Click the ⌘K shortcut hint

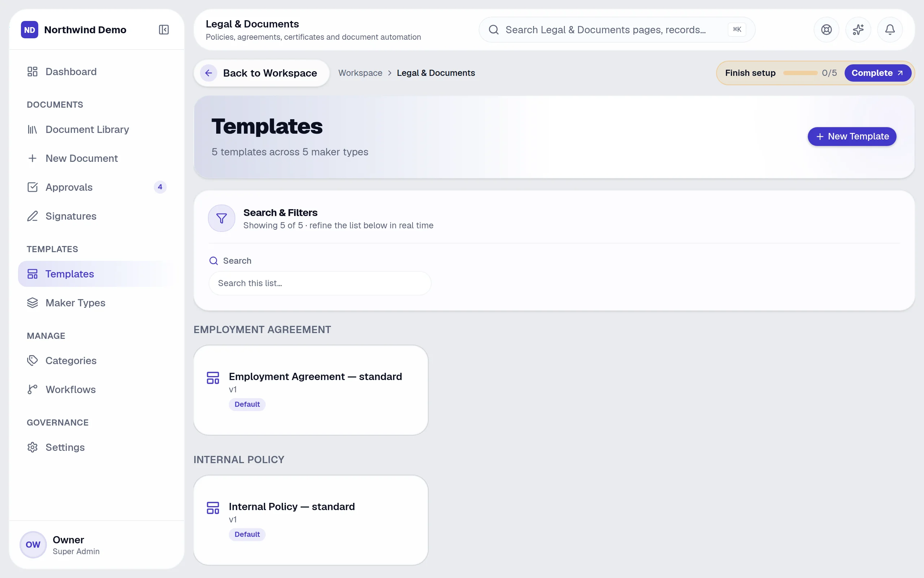737,29
